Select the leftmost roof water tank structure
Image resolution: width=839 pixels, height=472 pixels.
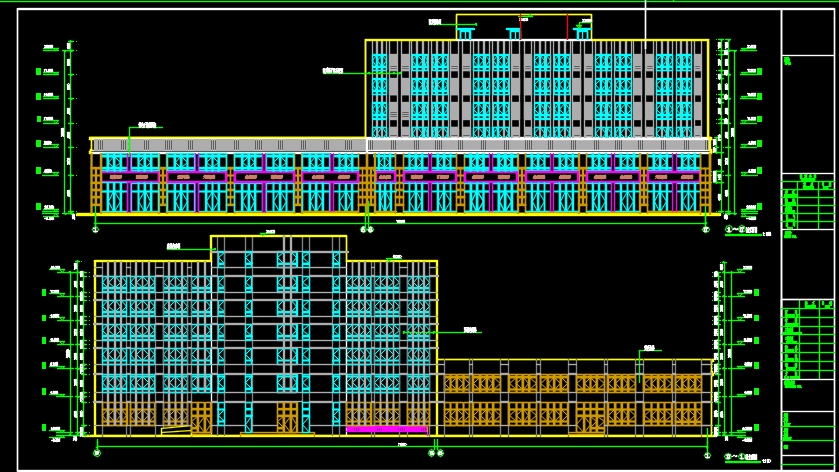465,34
